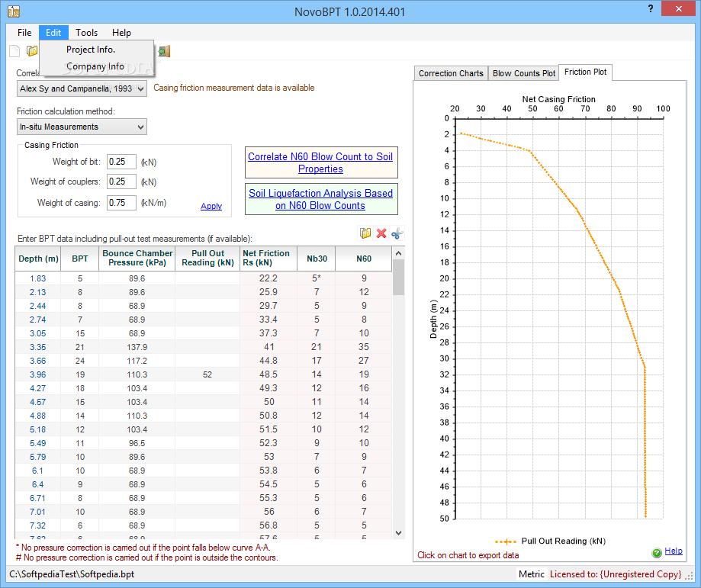The height and width of the screenshot is (588, 701).
Task: Click the title bar question mark help button
Action: (x=651, y=9)
